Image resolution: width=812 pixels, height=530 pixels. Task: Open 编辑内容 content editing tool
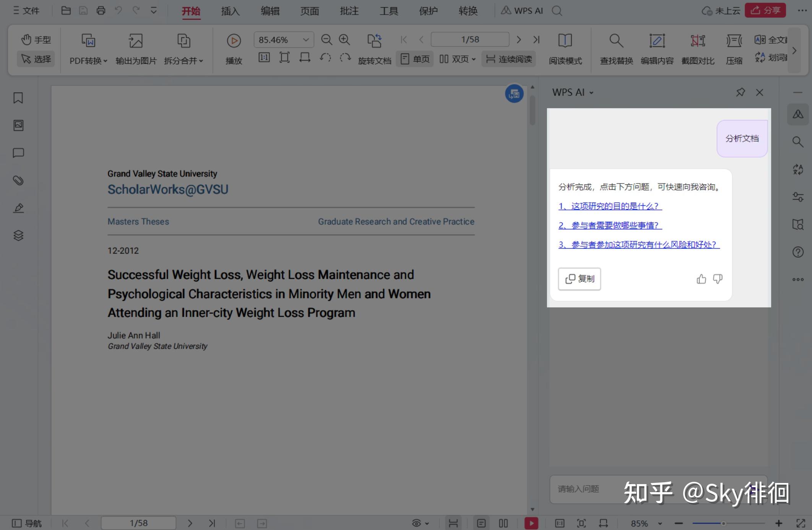(657, 49)
